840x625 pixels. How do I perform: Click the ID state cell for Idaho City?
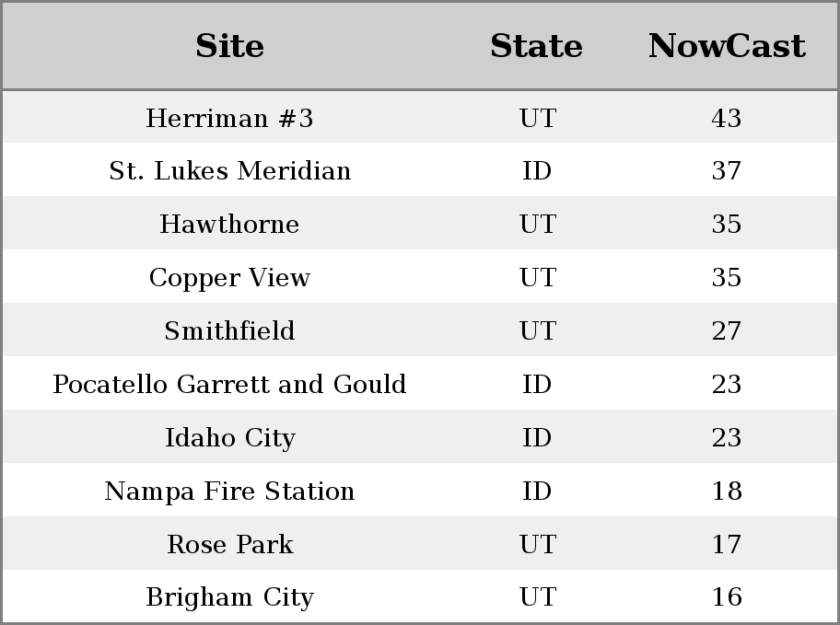pyautogui.click(x=537, y=437)
